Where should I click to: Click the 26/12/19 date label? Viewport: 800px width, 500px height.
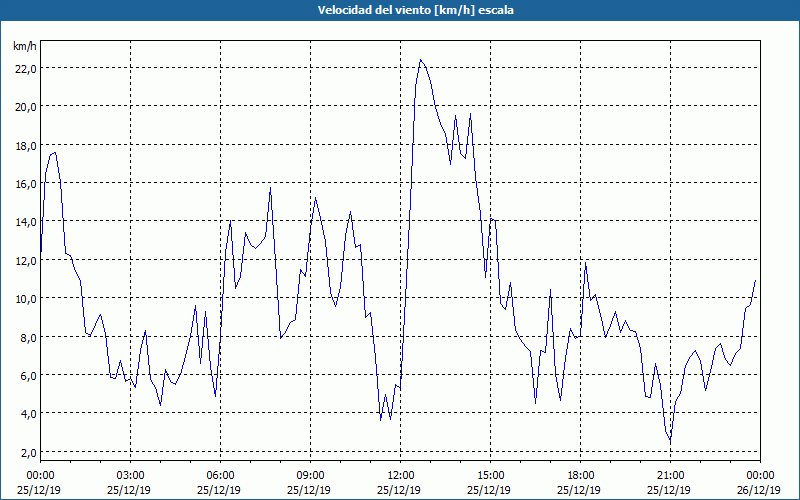click(x=759, y=490)
